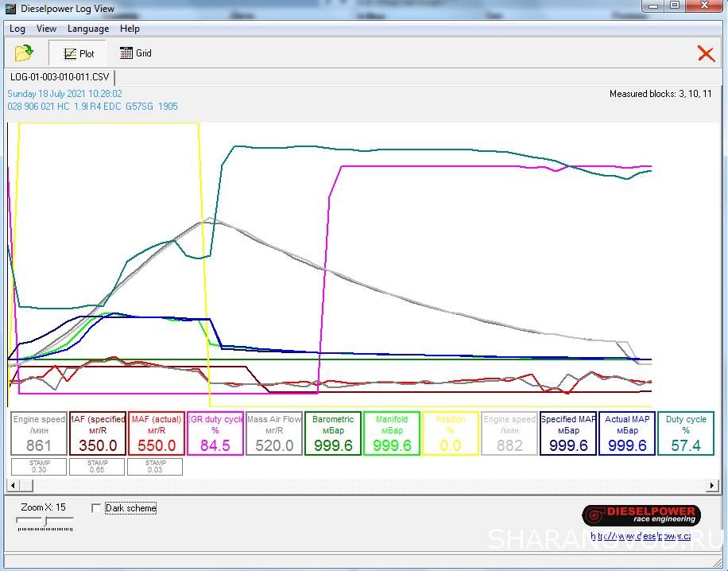This screenshot has height=571, width=728.
Task: Click the teal Duty cycle channel box
Action: pos(686,433)
